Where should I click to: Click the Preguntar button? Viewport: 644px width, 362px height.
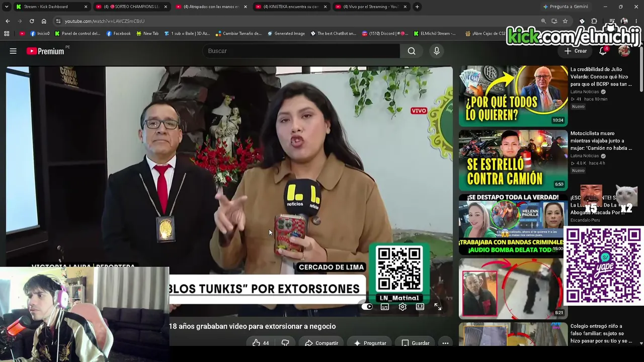tap(370, 343)
